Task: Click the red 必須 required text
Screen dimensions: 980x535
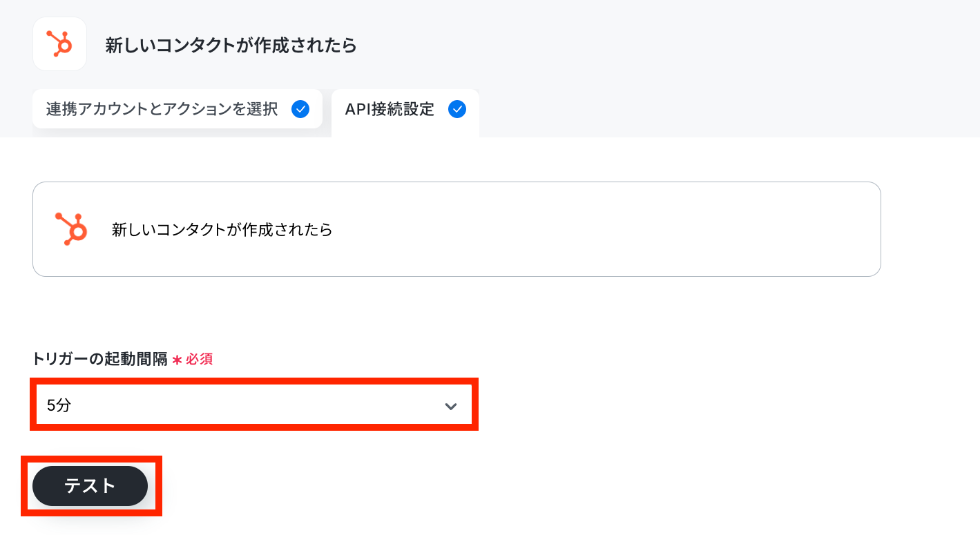Action: [199, 359]
